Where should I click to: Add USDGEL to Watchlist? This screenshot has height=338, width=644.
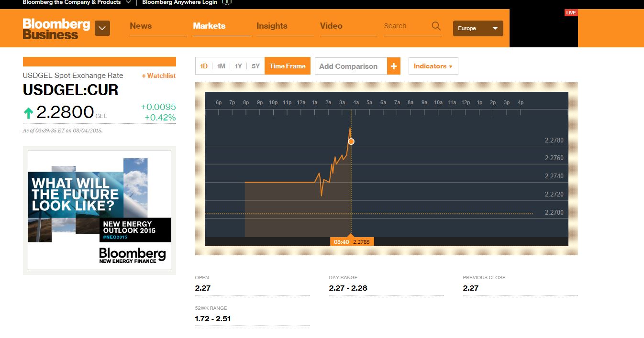click(x=159, y=76)
